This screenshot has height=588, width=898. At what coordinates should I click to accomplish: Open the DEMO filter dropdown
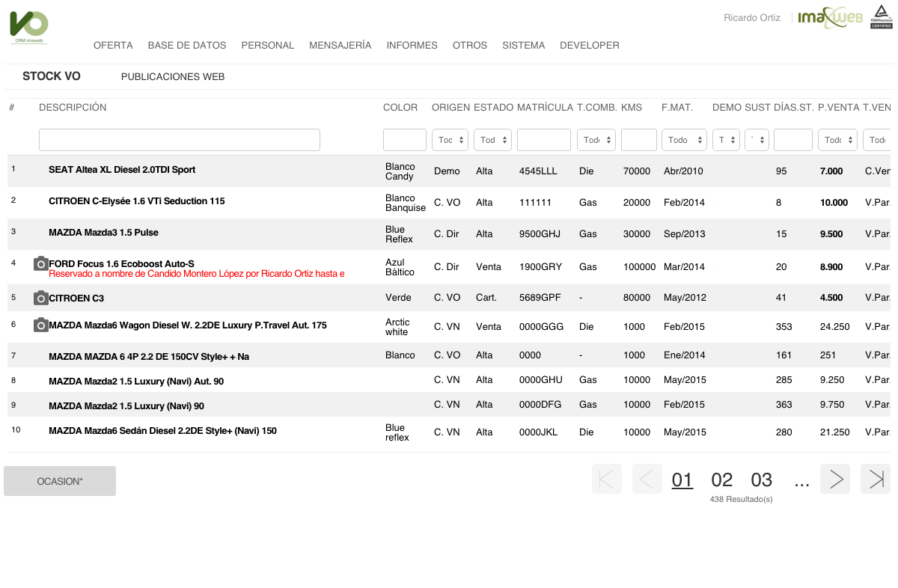[x=726, y=140]
